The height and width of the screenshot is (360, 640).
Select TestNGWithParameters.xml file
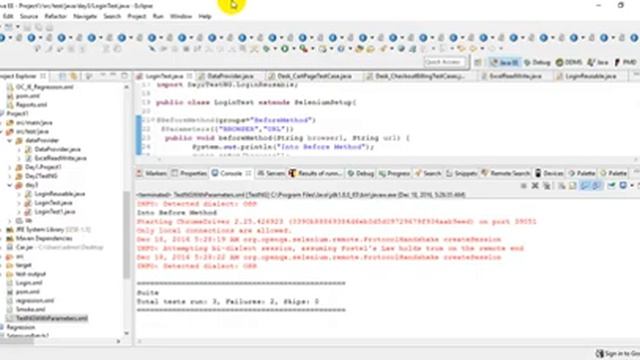click(x=51, y=318)
